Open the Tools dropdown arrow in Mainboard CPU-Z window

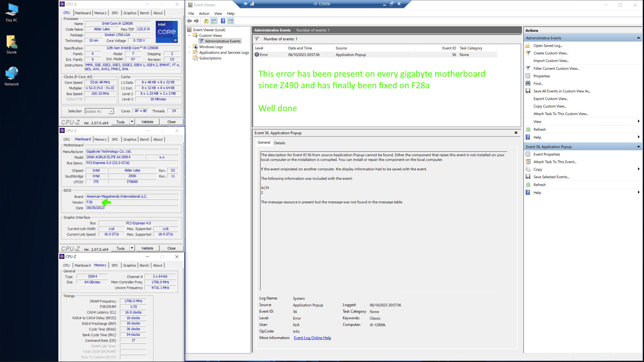pyautogui.click(x=132, y=248)
